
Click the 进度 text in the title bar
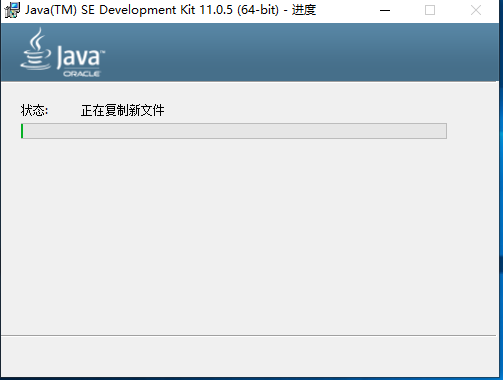coord(304,10)
